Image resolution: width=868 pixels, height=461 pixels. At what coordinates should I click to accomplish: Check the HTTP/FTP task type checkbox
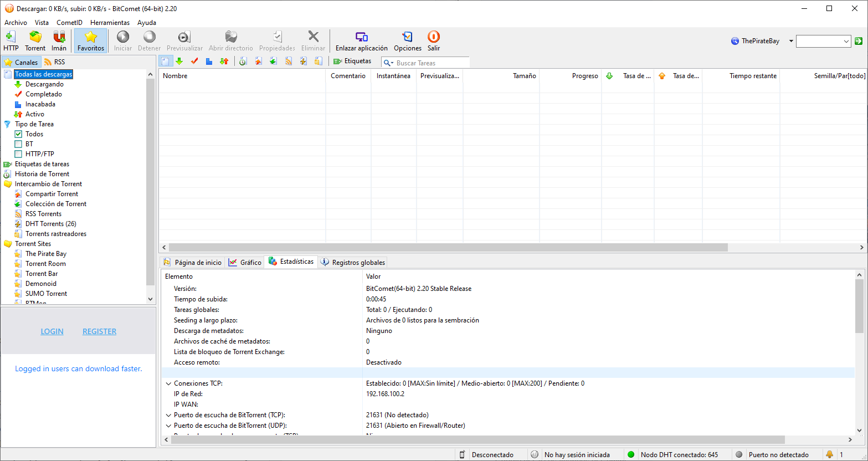click(x=18, y=154)
